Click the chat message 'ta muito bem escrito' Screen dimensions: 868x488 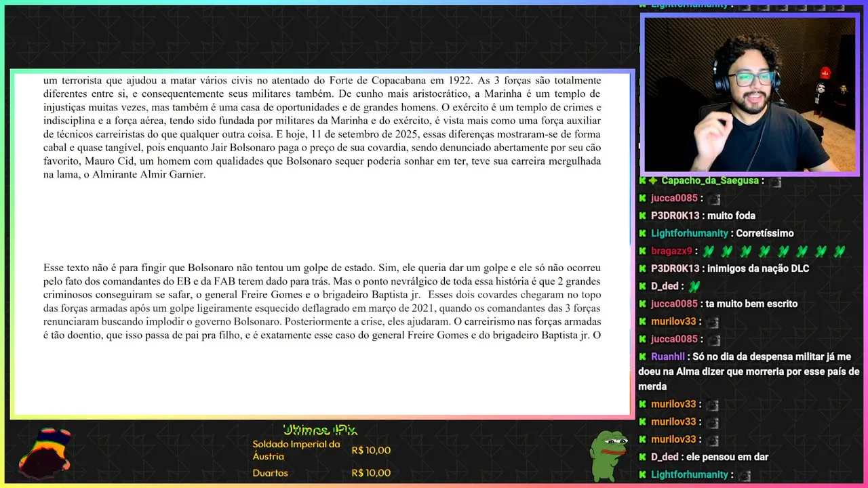click(752, 304)
